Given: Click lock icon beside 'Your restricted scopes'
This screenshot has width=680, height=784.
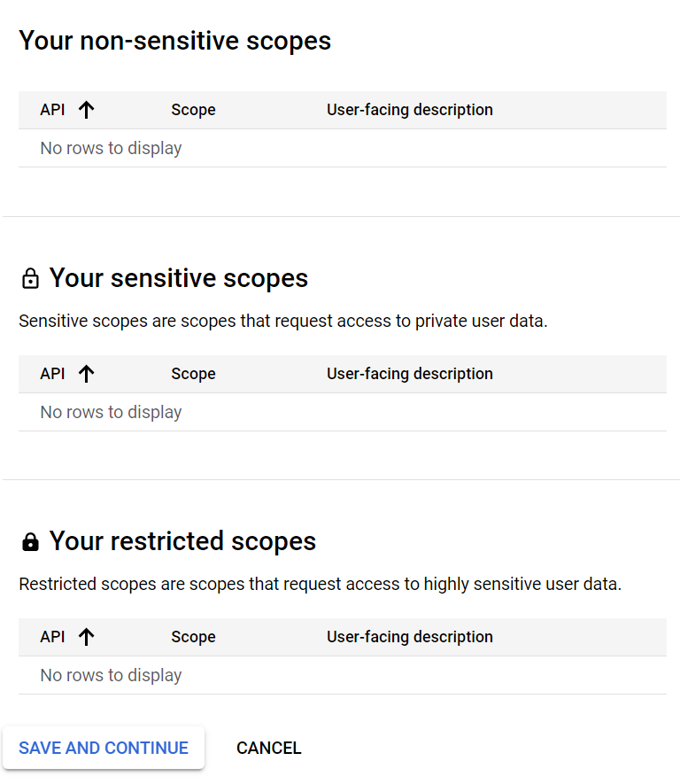Looking at the screenshot, I should pos(30,542).
